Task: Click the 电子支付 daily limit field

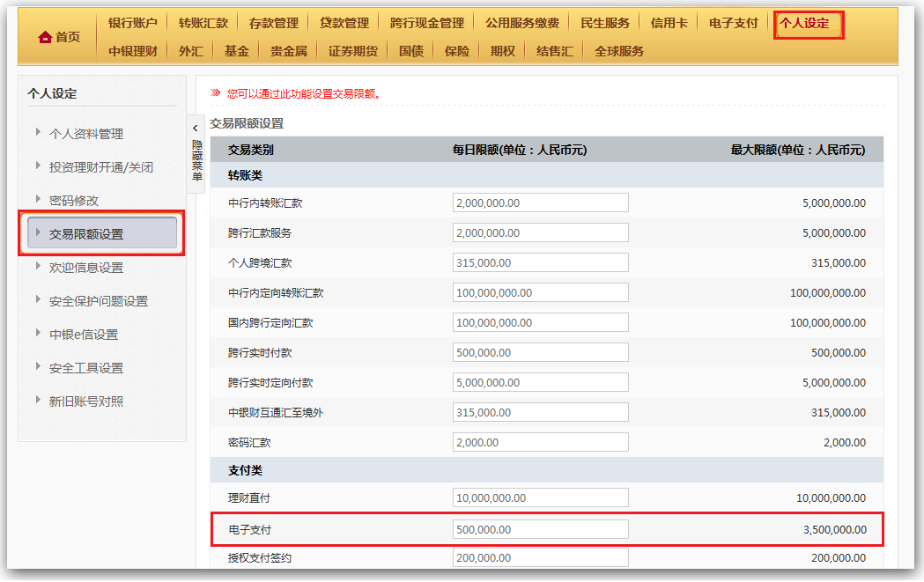Action: pos(540,529)
